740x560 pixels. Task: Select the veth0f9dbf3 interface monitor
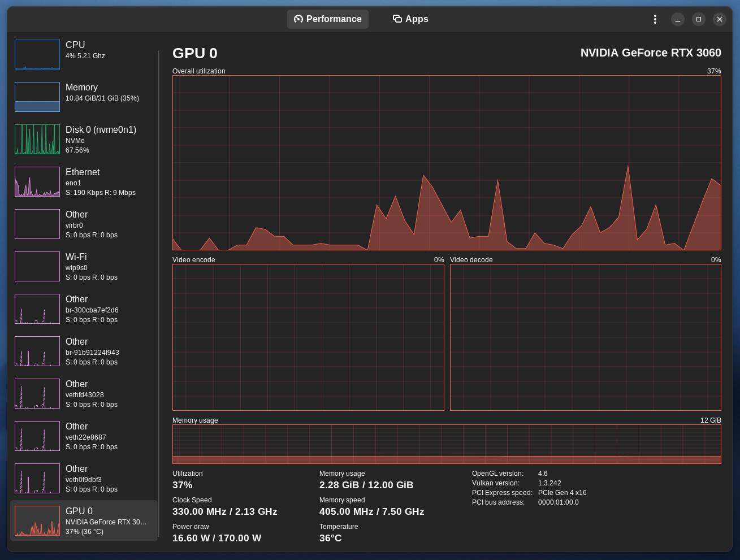37,478
